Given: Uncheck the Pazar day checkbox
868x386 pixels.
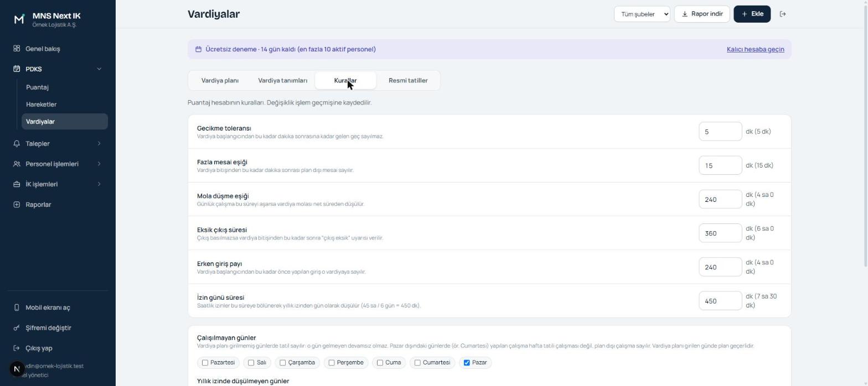Looking at the screenshot, I should point(467,363).
